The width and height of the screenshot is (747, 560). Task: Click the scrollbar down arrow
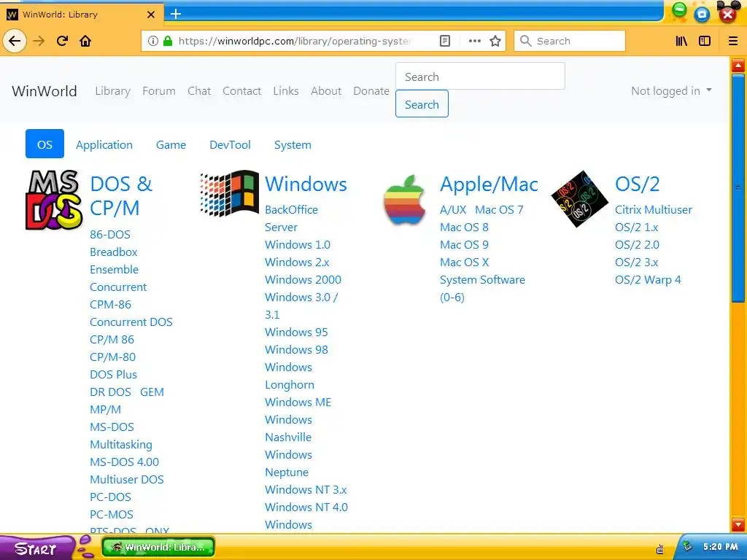pos(738,524)
